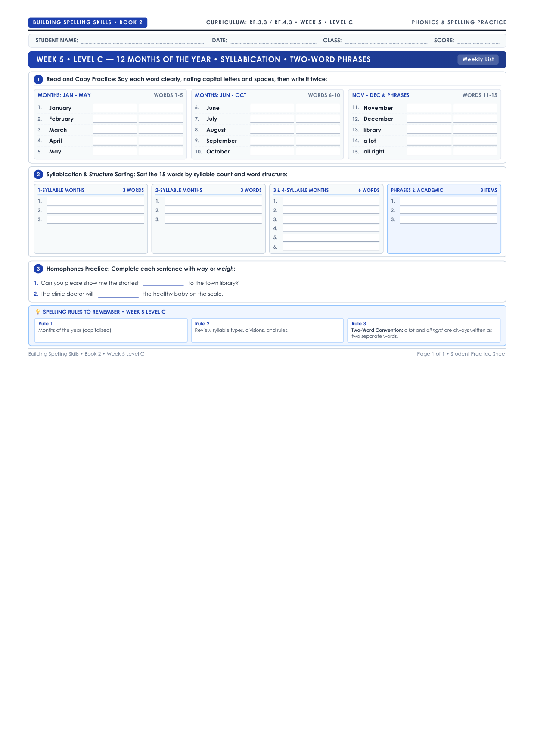
Task: Click the word 'October' in the list
Action: 218,152
